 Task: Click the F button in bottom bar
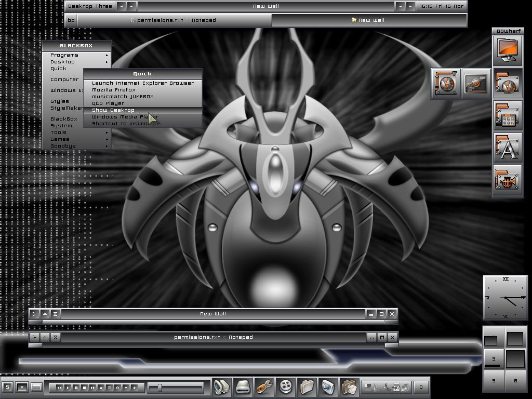click(22, 387)
